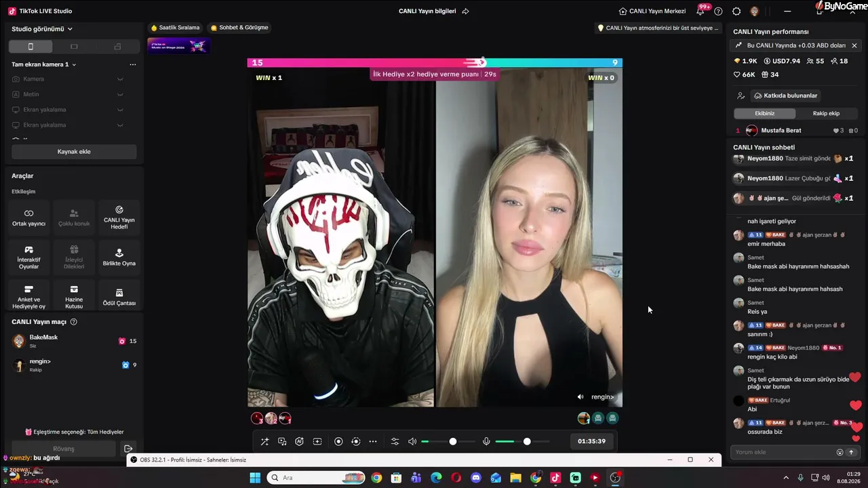
Task: Open Discord from the taskbar
Action: coord(476,478)
